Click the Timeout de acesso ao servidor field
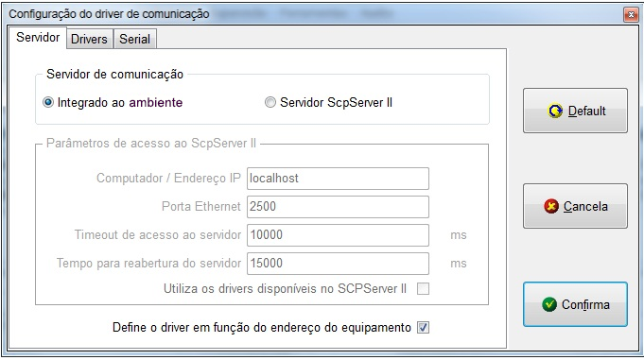The height and width of the screenshot is (360, 644). (x=338, y=235)
